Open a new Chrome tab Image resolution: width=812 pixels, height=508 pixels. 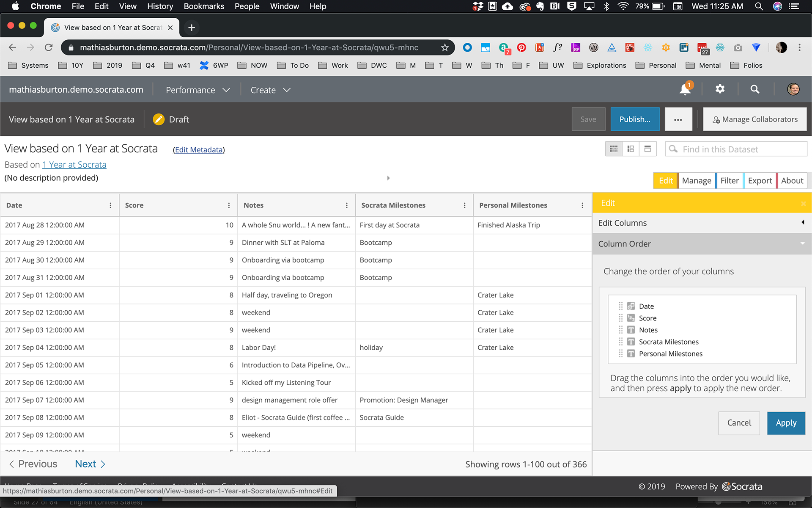tap(192, 28)
